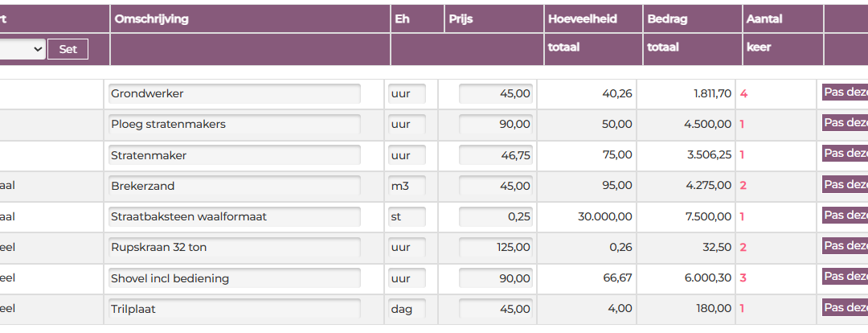Click the Grondwerker description field

(x=234, y=94)
